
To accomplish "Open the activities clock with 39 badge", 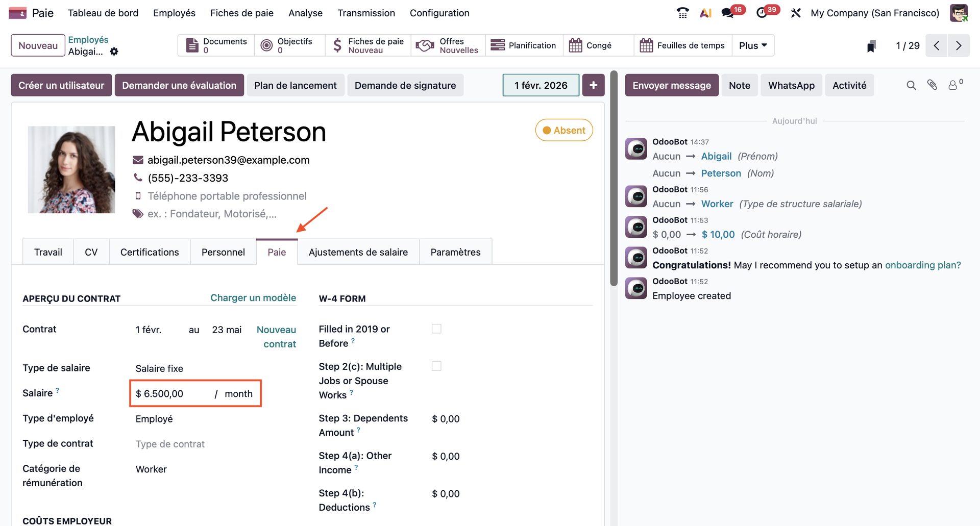I will pos(762,13).
